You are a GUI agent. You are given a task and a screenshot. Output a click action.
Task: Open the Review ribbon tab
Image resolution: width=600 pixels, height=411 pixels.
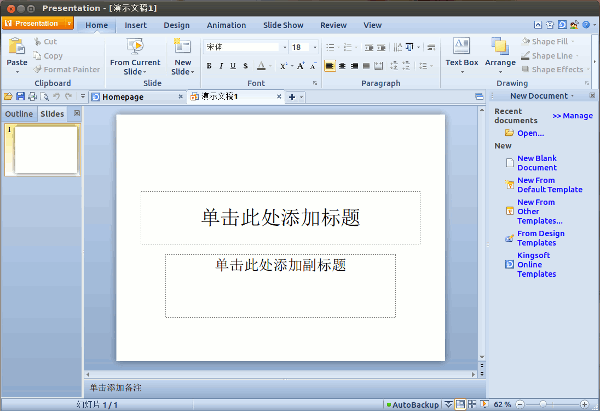pos(333,25)
